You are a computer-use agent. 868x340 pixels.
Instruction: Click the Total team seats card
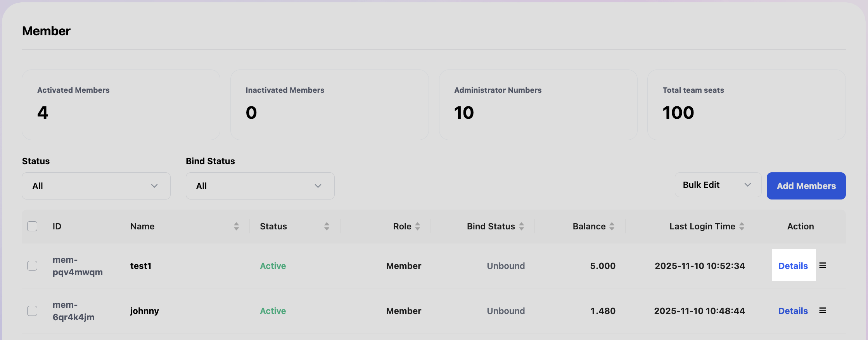[746, 105]
